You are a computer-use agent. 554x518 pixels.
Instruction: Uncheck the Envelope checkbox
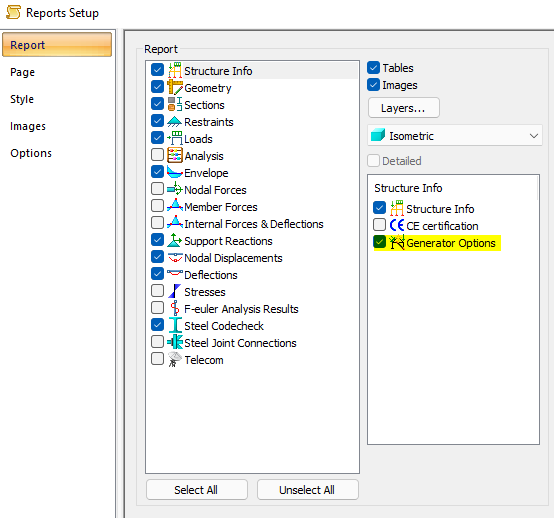click(157, 171)
